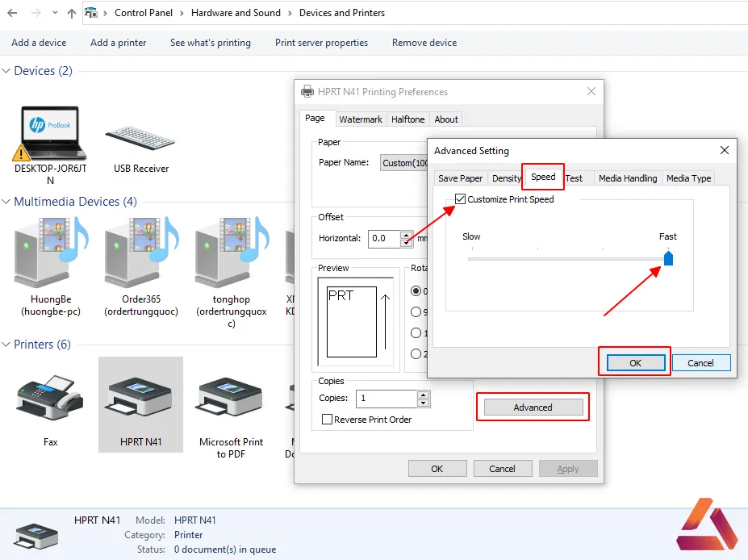Select the tonghop media device icon
Image resolution: width=748 pixels, height=560 pixels.
pos(232,253)
